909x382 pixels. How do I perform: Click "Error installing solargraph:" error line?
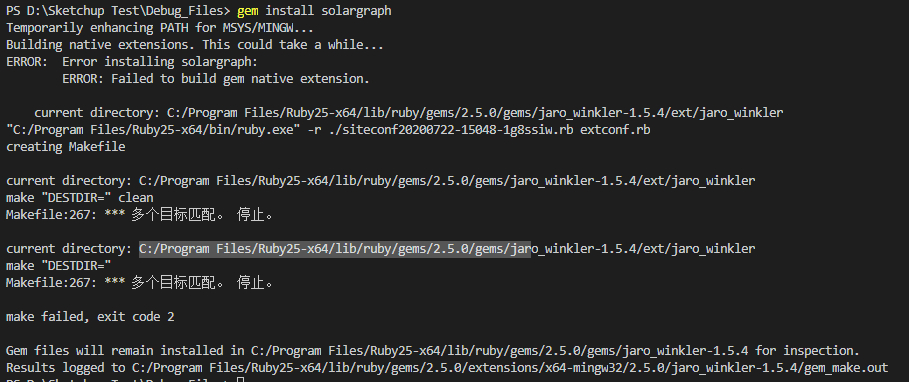coord(160,61)
